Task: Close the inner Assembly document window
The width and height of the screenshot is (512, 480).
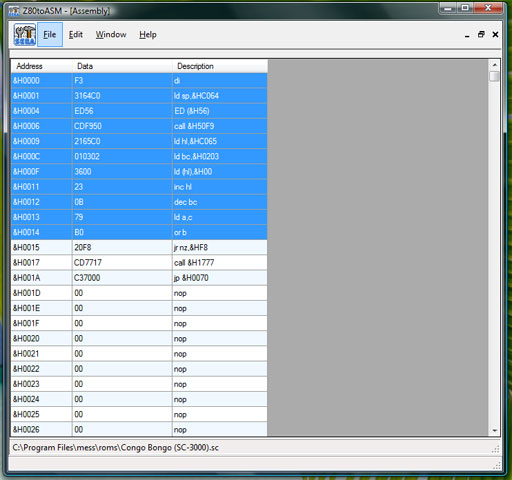Action: (x=495, y=34)
